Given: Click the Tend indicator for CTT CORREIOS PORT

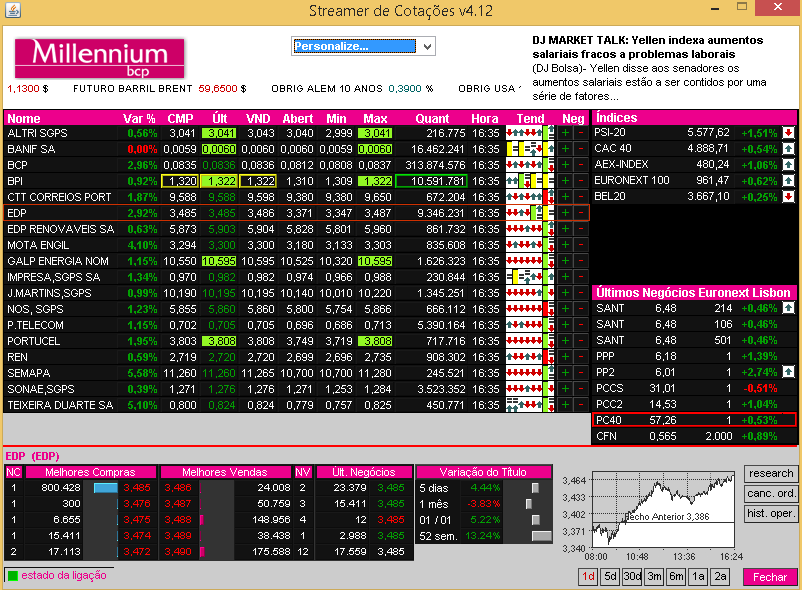Looking at the screenshot, I should (x=530, y=197).
